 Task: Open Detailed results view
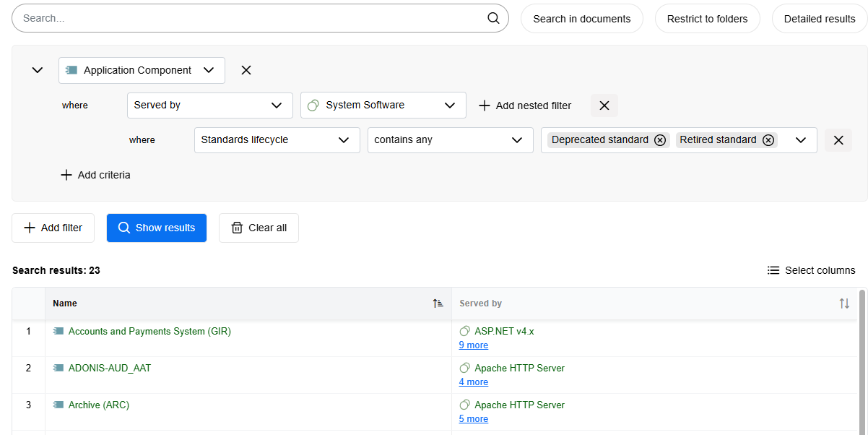820,18
